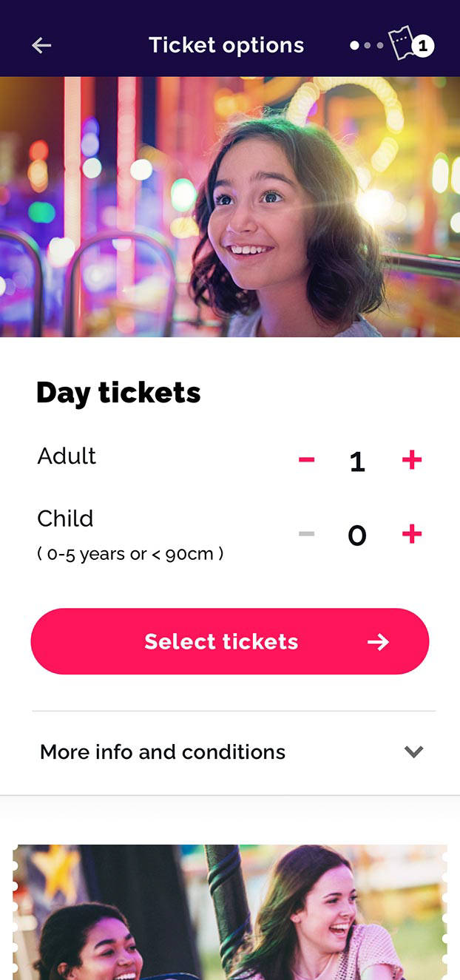Open More info and conditions text
Screen dimensions: 460x980
tap(163, 752)
